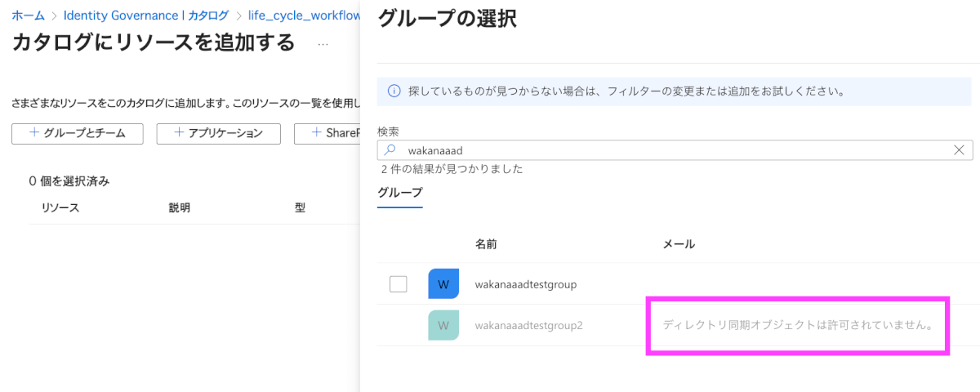Screen dimensions: 980x392
Task: Click the 説明 column header
Action: 179,207
